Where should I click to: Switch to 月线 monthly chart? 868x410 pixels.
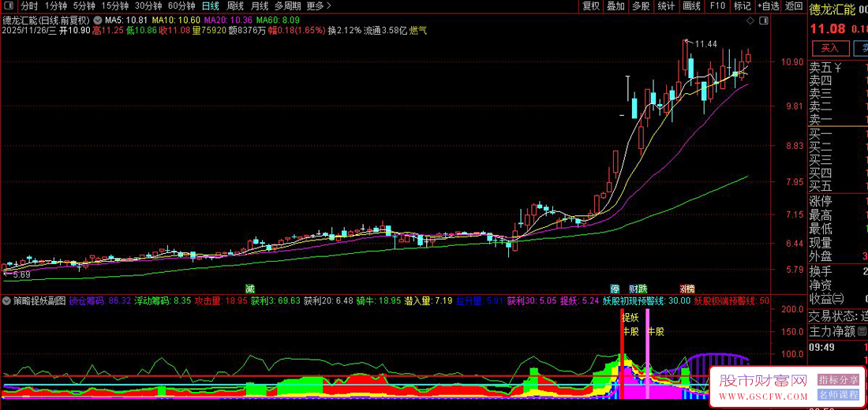(259, 6)
